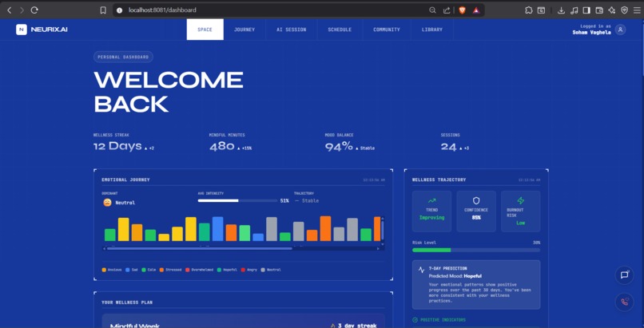The height and width of the screenshot is (328, 644).
Task: Click the Improving trend label
Action: [x=431, y=218]
